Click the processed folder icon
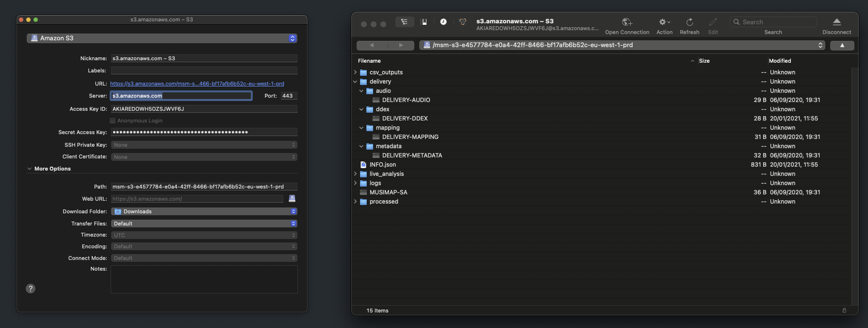Viewport: 868px width, 328px height. 363,202
